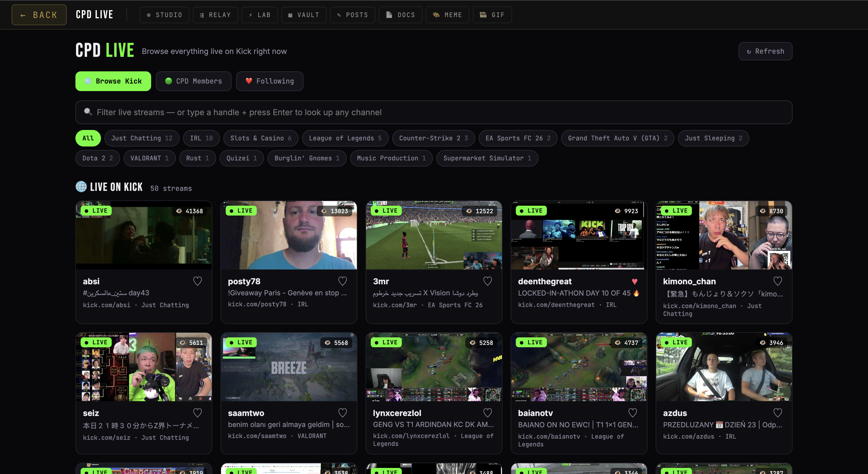Click the kick.com/posty78 channel link
868x474 pixels.
pyautogui.click(x=257, y=304)
